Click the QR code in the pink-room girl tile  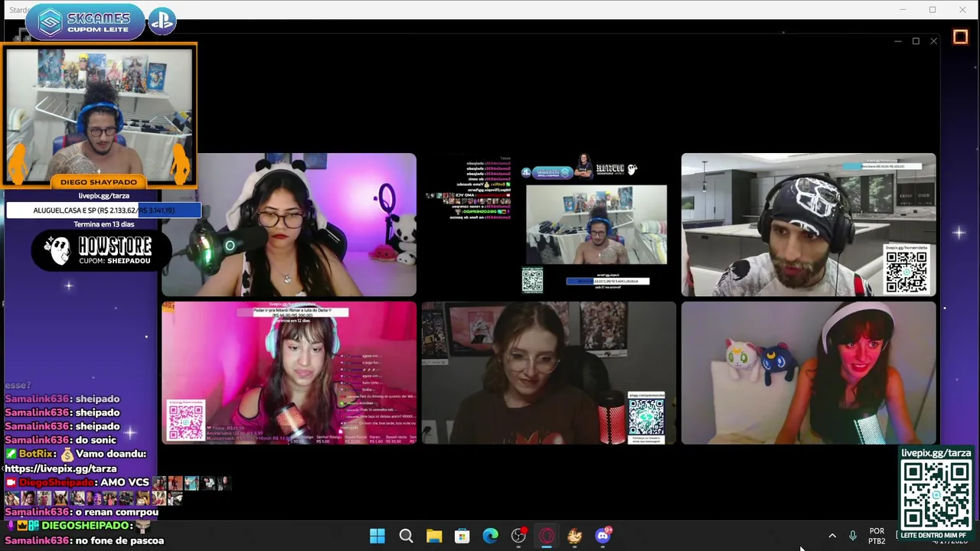tap(186, 422)
